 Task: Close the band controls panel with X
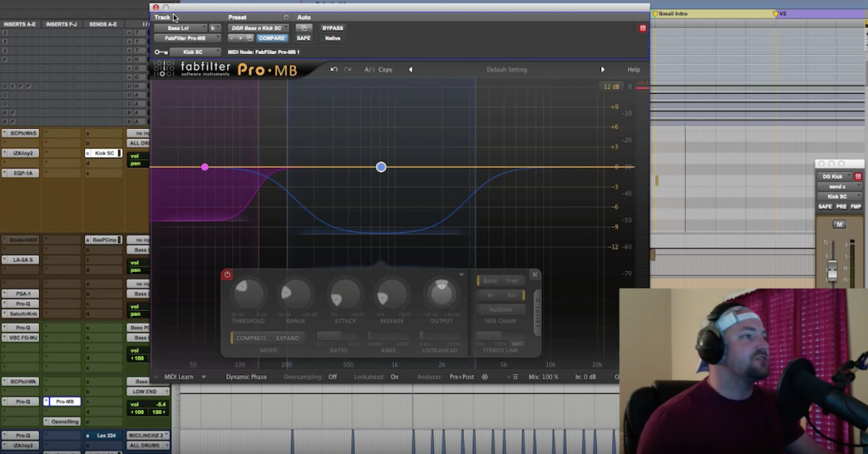(x=535, y=274)
